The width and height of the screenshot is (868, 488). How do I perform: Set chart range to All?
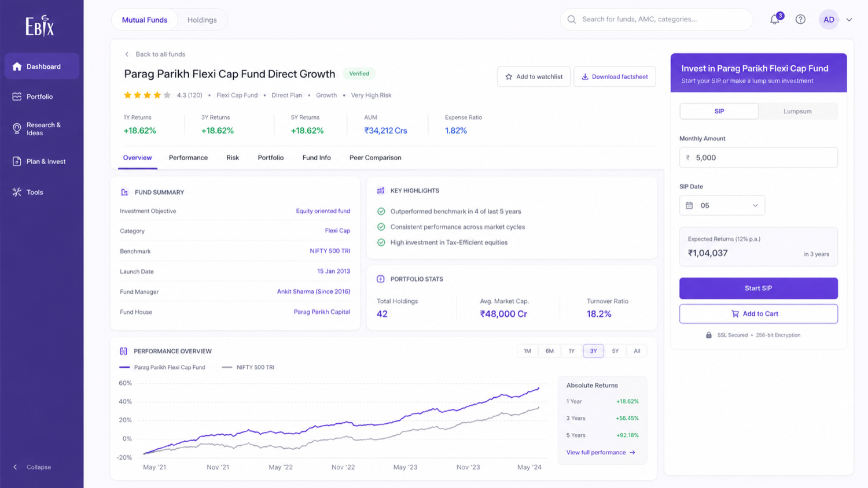coord(637,351)
